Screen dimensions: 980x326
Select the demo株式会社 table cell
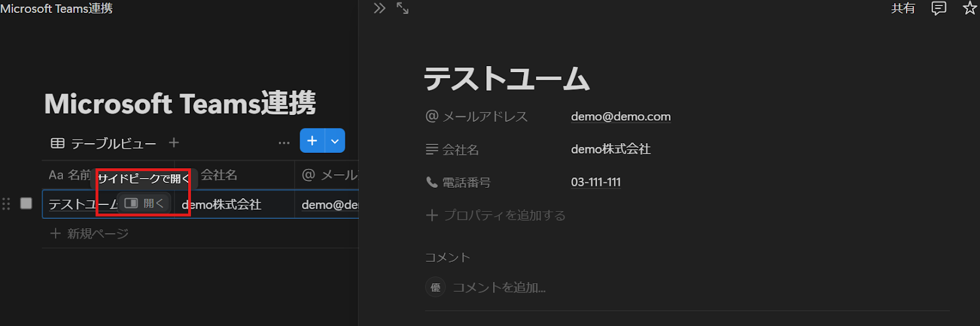pyautogui.click(x=235, y=204)
